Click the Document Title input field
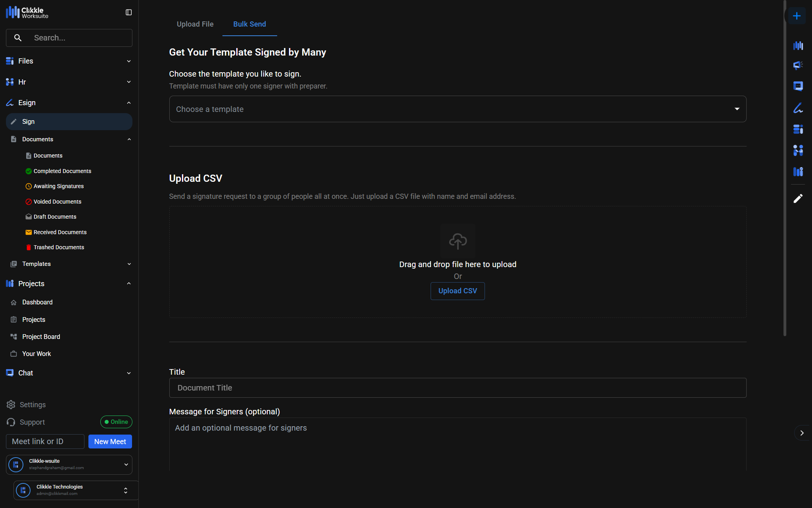Viewport: 812px width, 508px height. click(458, 388)
